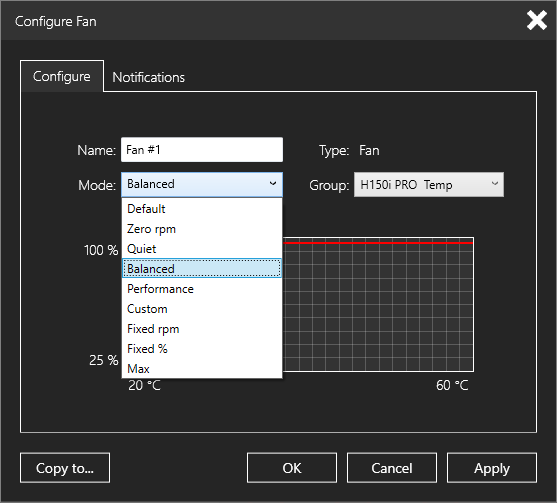This screenshot has height=503, width=557.
Task: Click the fan Name input field
Action: pyautogui.click(x=202, y=150)
